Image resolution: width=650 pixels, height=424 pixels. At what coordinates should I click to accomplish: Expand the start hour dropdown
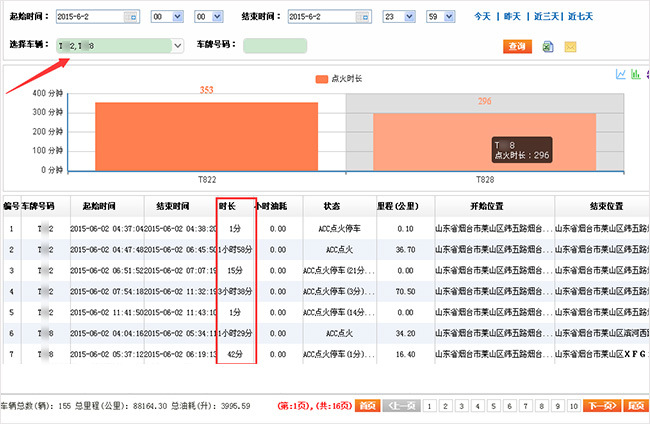[x=177, y=17]
